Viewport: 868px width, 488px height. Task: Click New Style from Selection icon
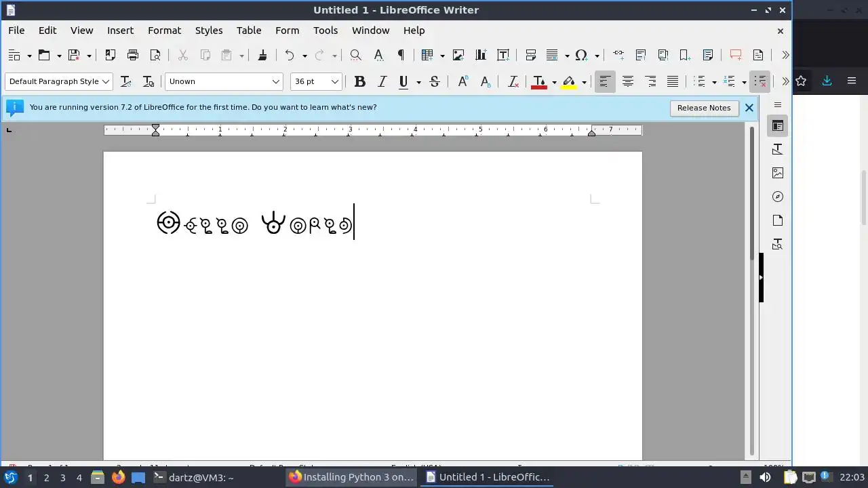(x=149, y=81)
